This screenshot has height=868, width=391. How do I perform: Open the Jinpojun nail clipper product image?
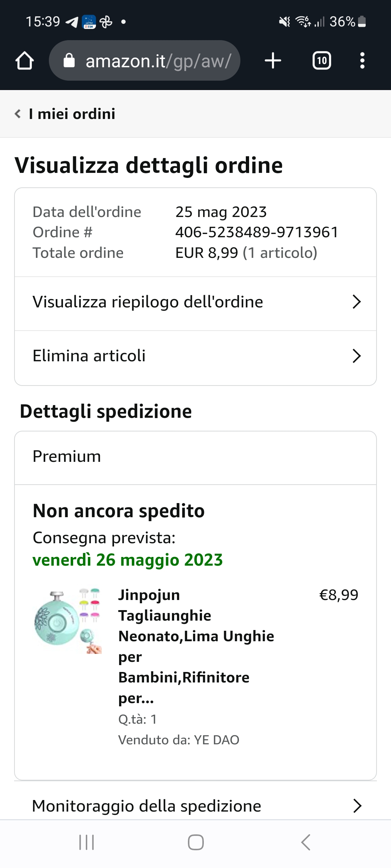click(68, 621)
